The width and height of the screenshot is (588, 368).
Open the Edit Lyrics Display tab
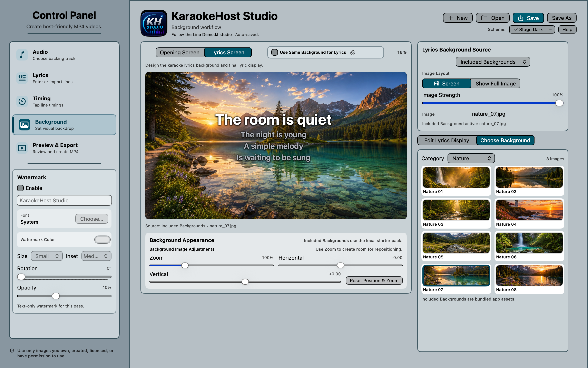point(447,140)
